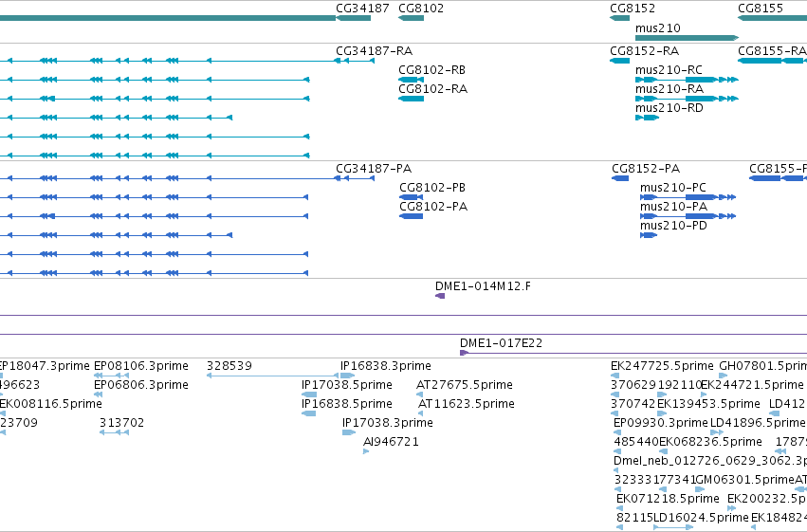This screenshot has height=532, width=807.
Task: Select the EP09930.3prime EST label
Action: click(661, 424)
